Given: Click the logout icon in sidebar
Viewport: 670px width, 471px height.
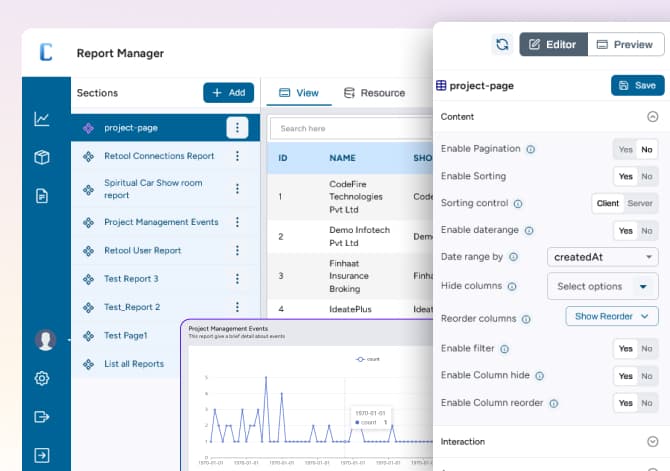Looking at the screenshot, I should [x=41, y=416].
